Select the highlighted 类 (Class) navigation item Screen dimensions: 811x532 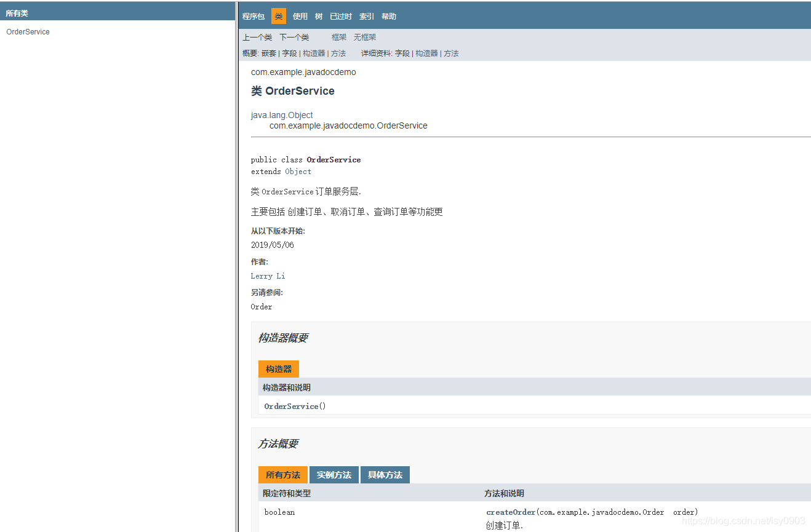(279, 17)
